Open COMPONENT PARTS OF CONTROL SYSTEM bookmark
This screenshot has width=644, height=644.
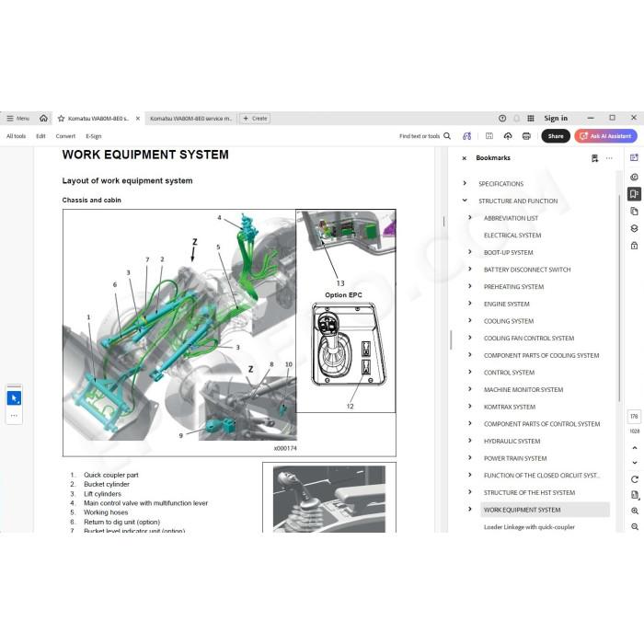(542, 424)
